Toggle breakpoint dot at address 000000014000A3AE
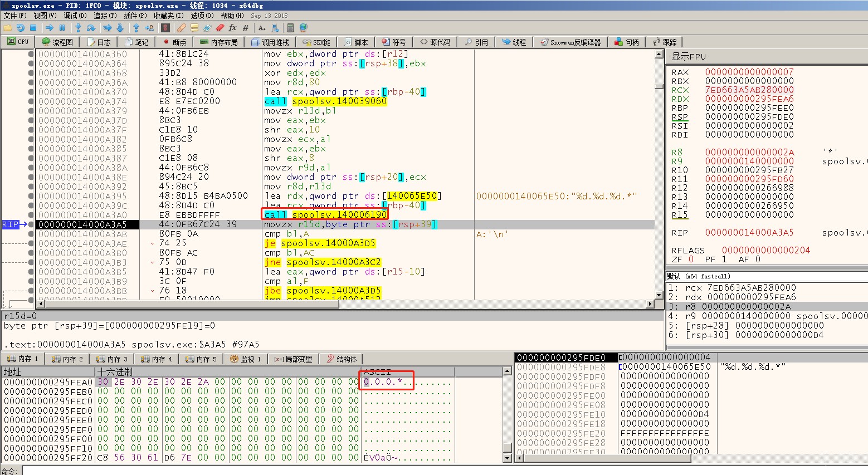Image resolution: width=868 pixels, height=475 pixels. [31, 243]
